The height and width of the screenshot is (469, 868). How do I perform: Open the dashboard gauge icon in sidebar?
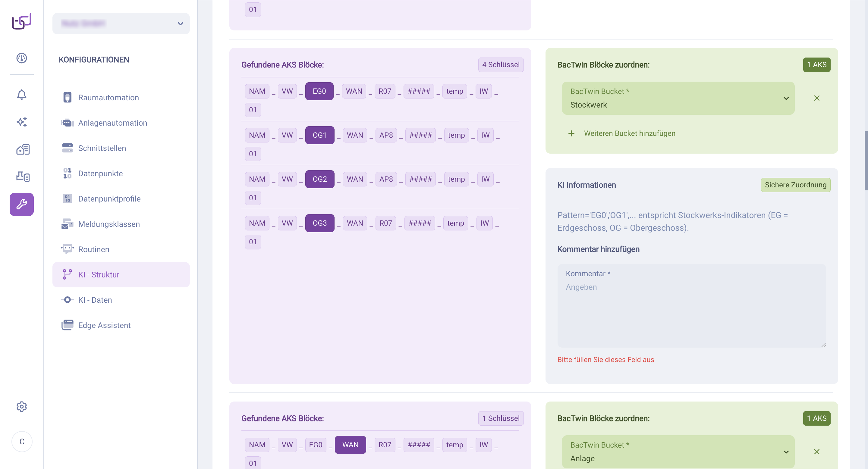coord(22,58)
